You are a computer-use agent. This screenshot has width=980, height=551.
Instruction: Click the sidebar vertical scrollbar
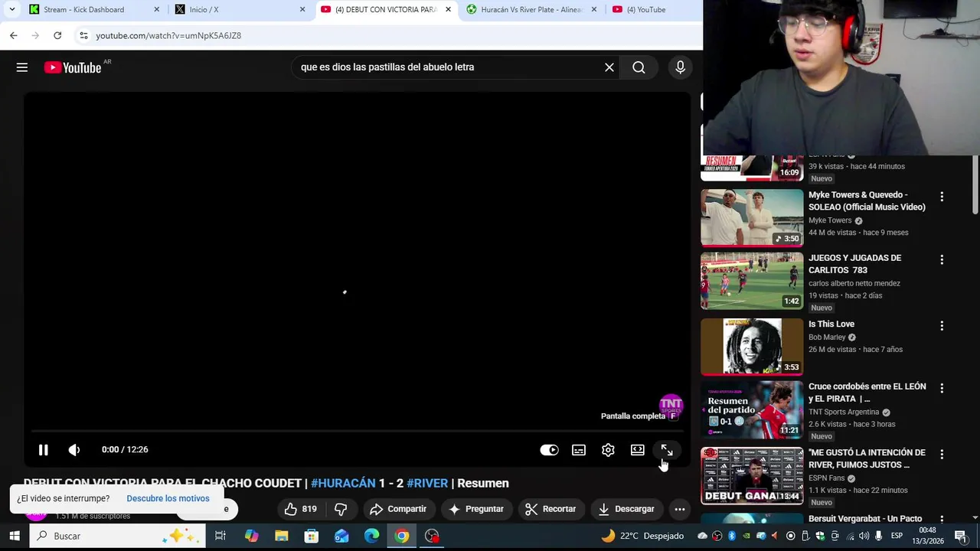[x=975, y=184]
